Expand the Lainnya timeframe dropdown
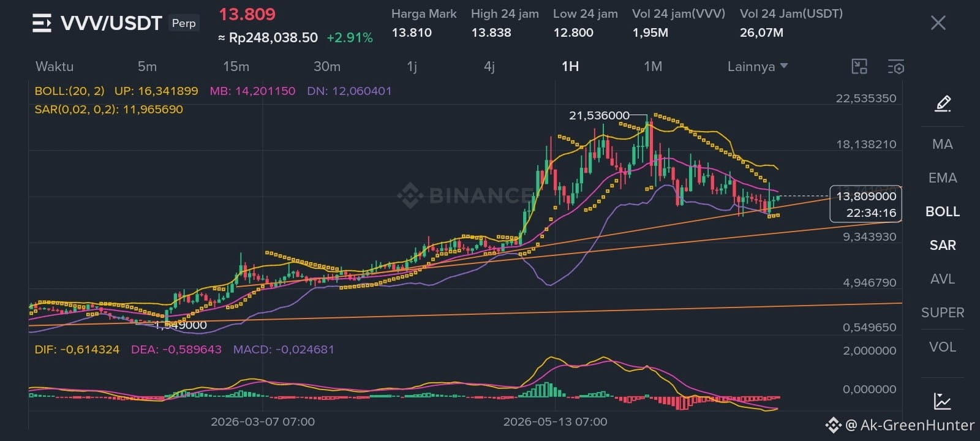This screenshot has height=441, width=980. 758,66
